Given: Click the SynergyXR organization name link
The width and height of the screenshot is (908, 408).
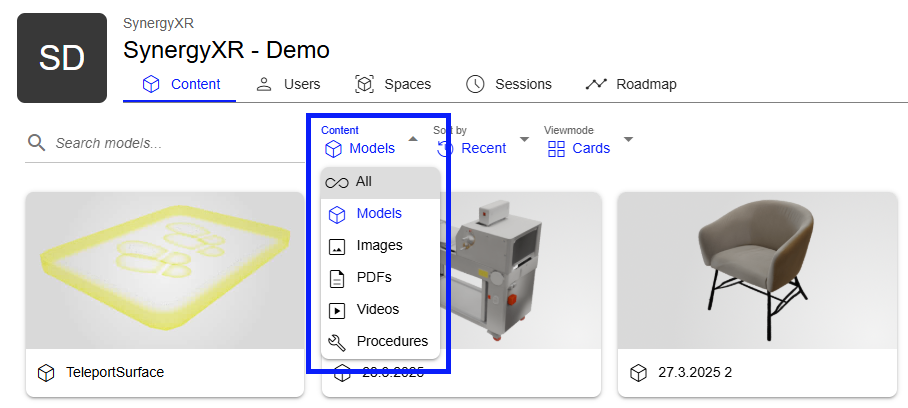Looking at the screenshot, I should tap(158, 24).
